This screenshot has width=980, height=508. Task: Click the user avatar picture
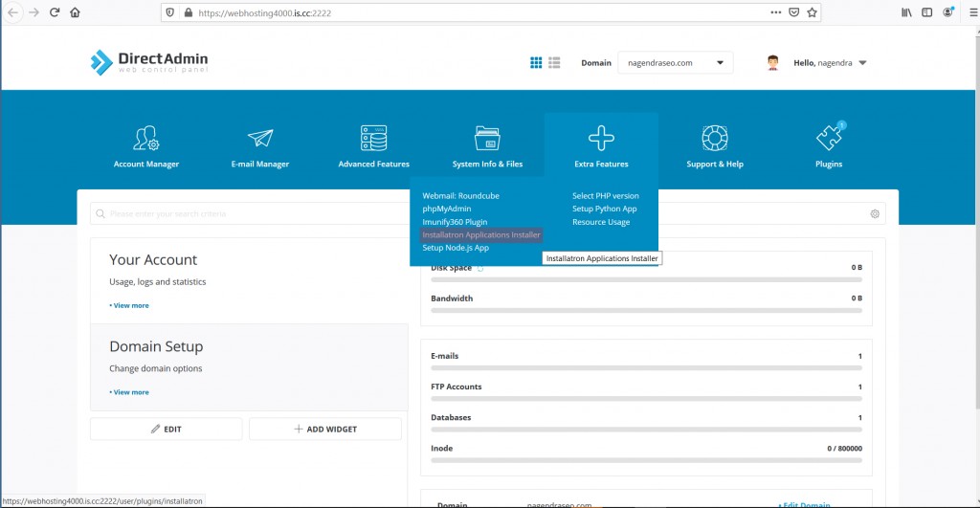coord(773,62)
